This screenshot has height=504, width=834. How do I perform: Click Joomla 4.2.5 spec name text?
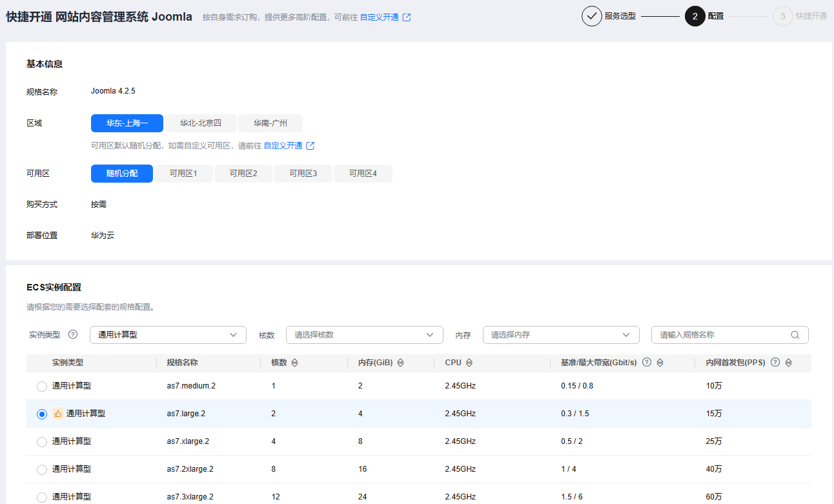coord(113,91)
